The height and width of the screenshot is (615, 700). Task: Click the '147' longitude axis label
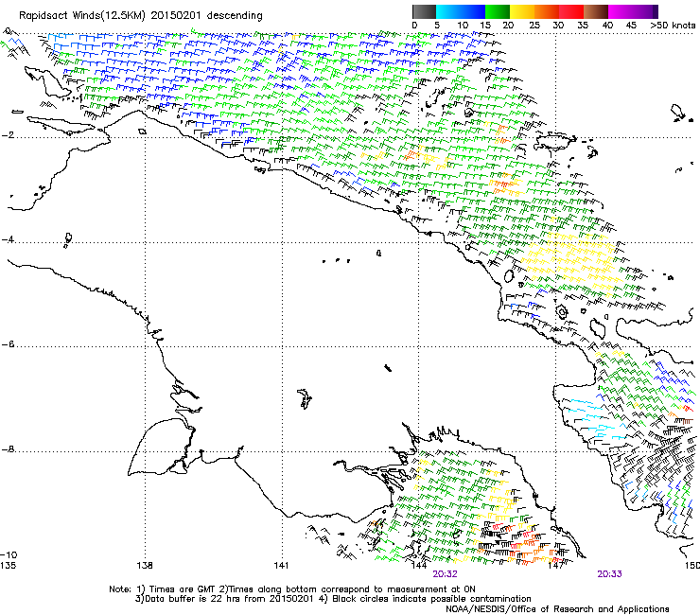pos(555,566)
